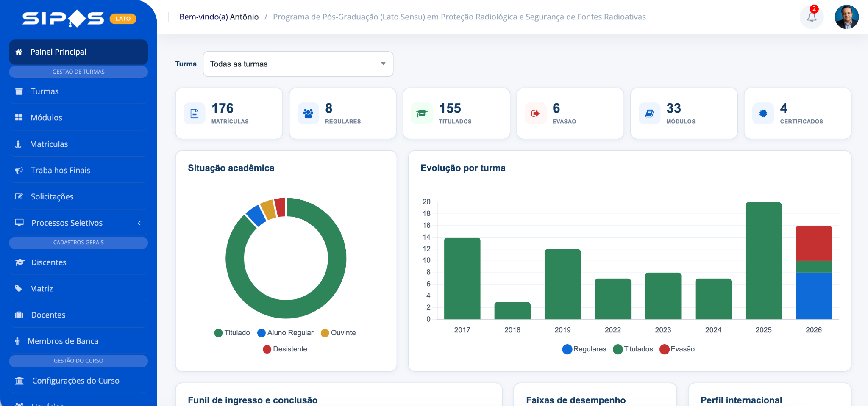Toggle Regulares legend in bar chart
Screen dimensions: 868x406
pyautogui.click(x=584, y=349)
